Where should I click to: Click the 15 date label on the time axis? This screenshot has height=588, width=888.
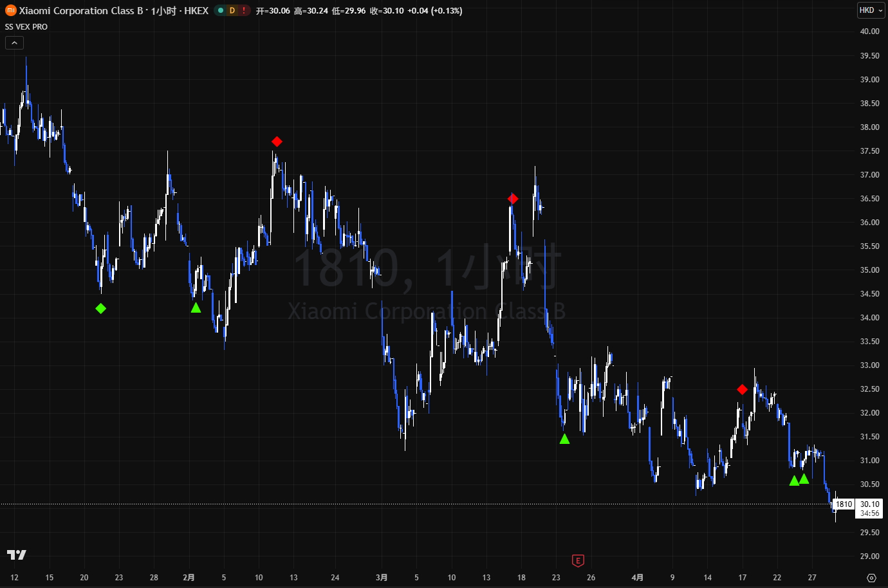(x=49, y=578)
